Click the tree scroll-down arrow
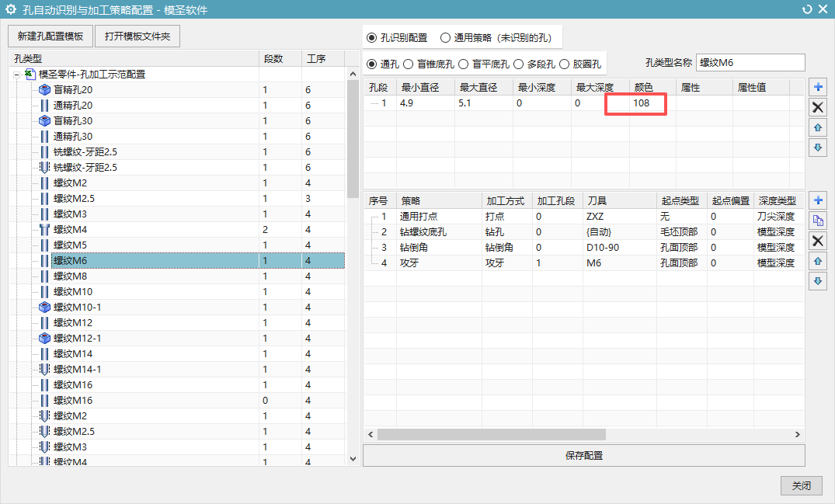 click(x=353, y=459)
